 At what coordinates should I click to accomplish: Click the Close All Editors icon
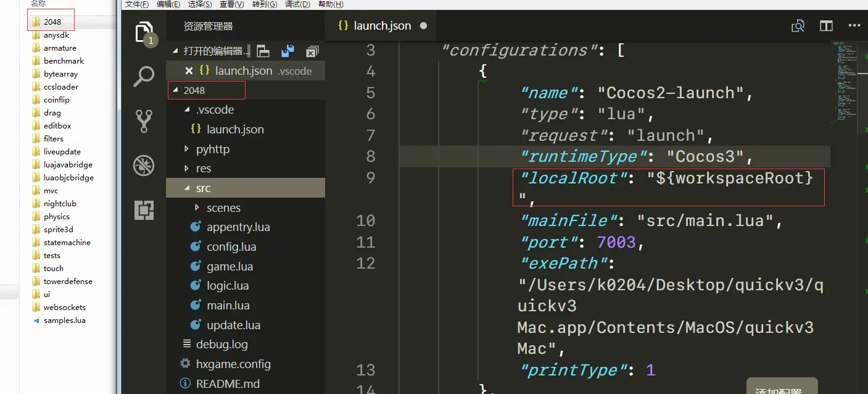[x=313, y=51]
